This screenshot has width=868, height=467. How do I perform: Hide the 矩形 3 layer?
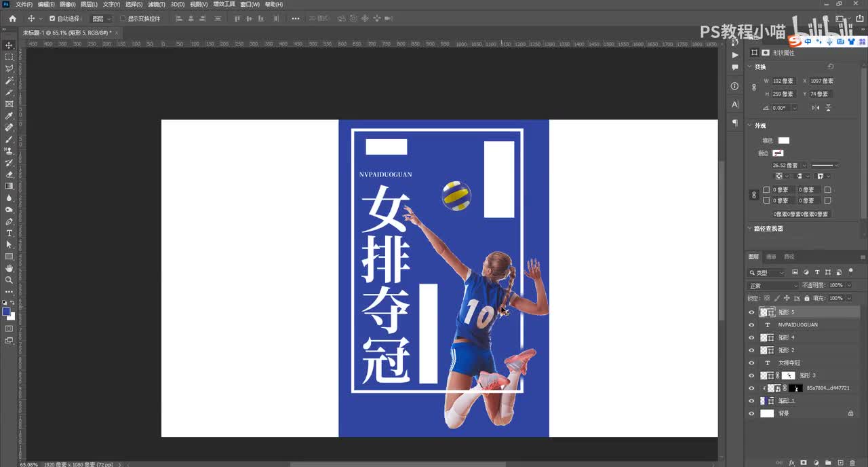[x=751, y=375]
